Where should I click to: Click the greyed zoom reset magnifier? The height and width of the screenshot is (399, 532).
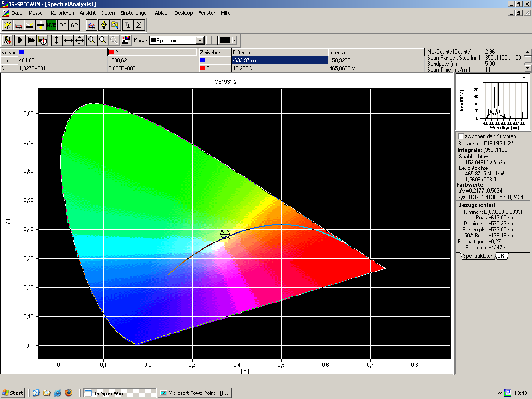click(x=114, y=40)
